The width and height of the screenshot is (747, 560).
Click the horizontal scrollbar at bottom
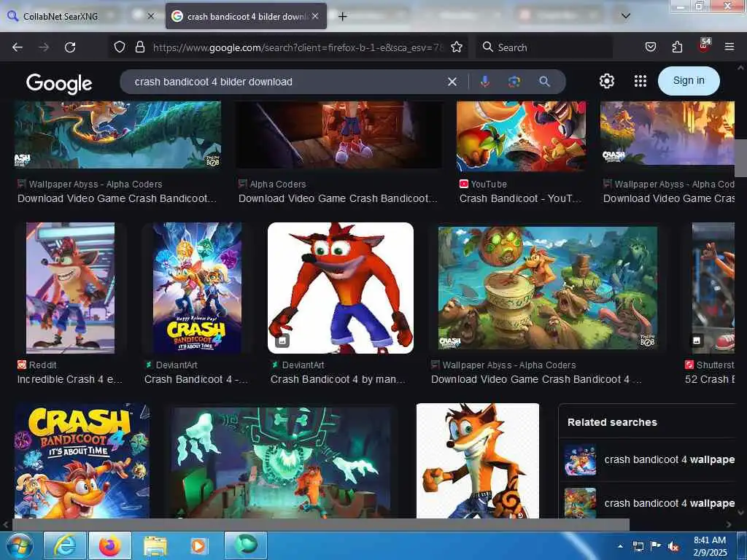point(320,524)
